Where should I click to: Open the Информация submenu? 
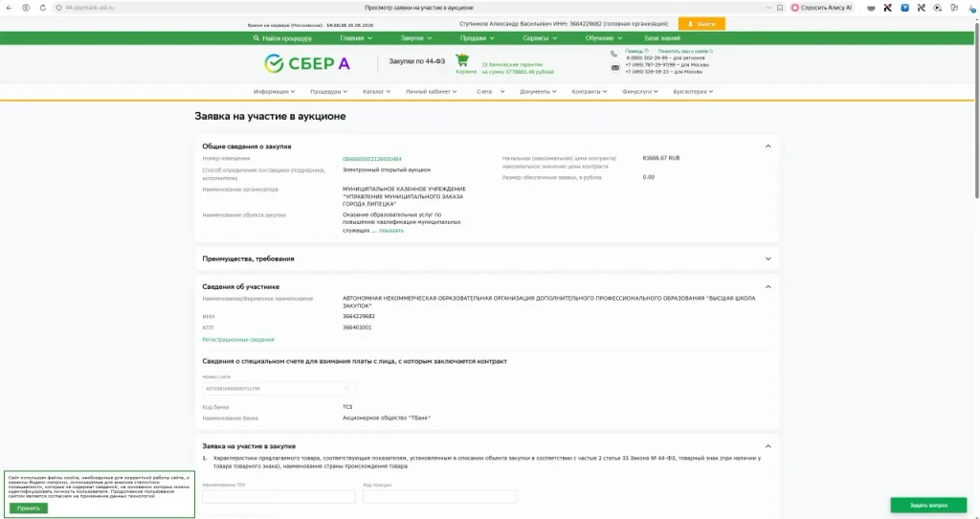(275, 91)
